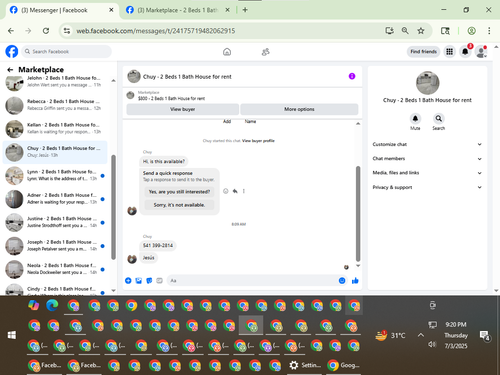Send a thumbs-up like
This screenshot has height=375, width=500.
point(355,281)
